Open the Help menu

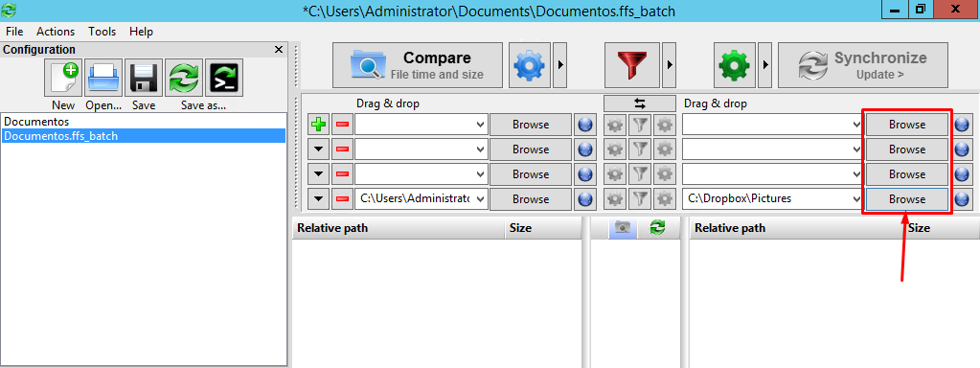point(141,32)
